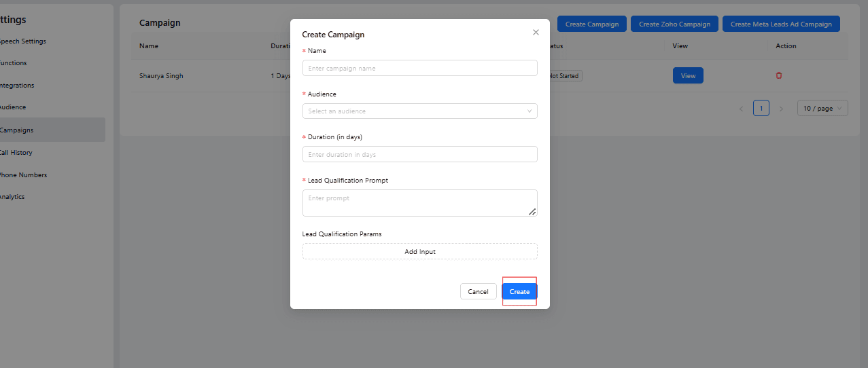Click the campaign Name input field
Image resolution: width=868 pixels, height=368 pixels.
pos(419,68)
